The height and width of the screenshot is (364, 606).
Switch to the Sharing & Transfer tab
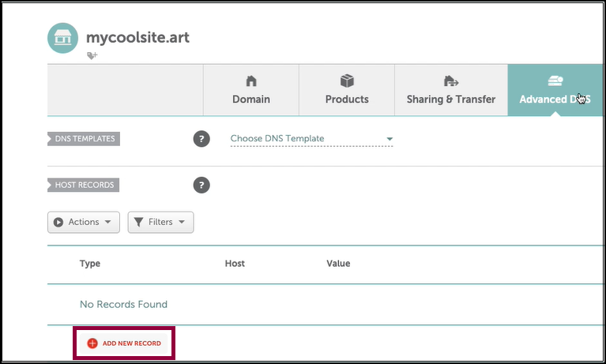tap(451, 90)
